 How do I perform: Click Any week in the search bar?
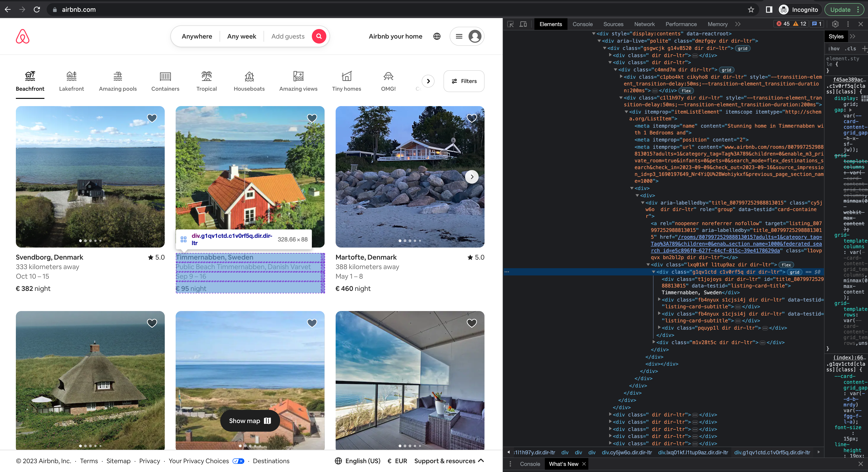point(242,36)
